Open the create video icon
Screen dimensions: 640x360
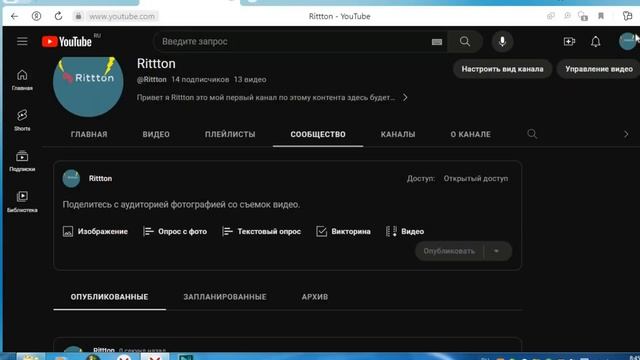point(569,42)
